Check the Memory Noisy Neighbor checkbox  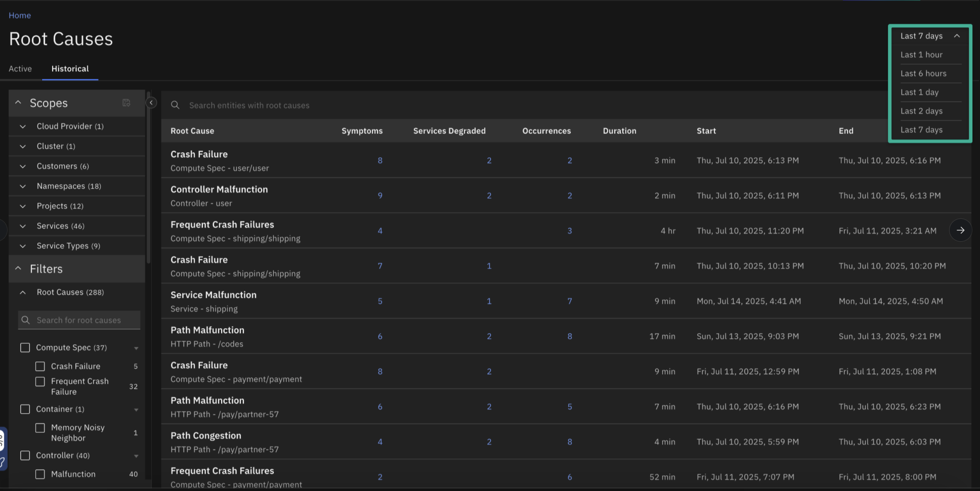point(40,428)
